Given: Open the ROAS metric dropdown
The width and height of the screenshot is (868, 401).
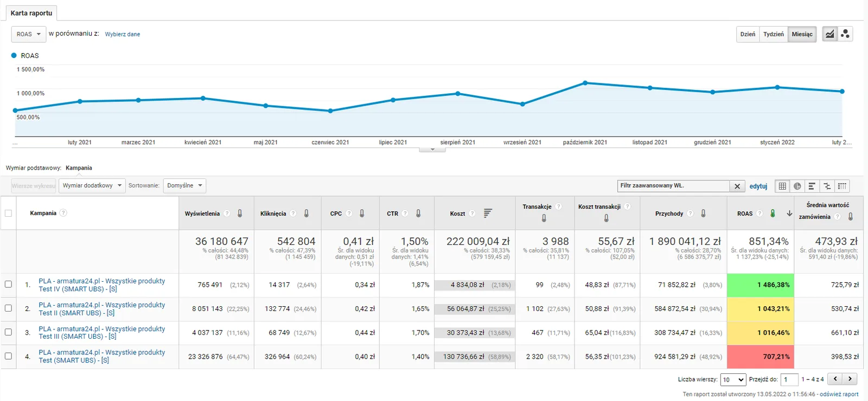Looking at the screenshot, I should tap(29, 34).
